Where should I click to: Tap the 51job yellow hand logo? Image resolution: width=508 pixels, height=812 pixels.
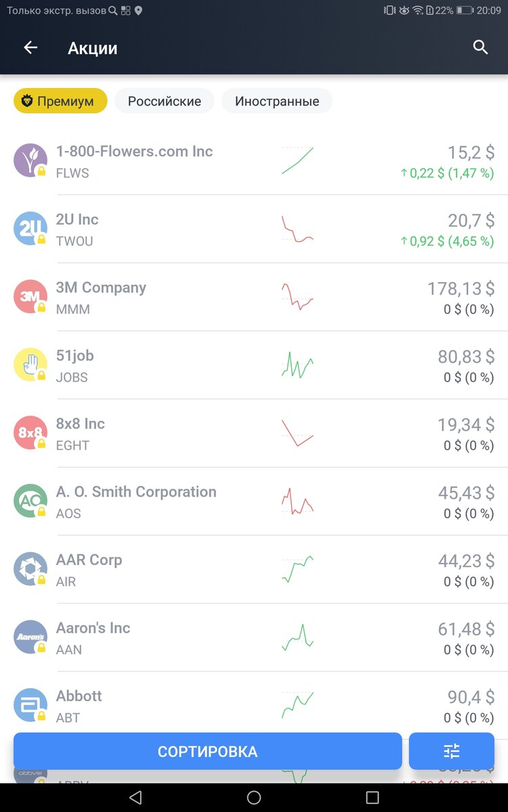(30, 365)
